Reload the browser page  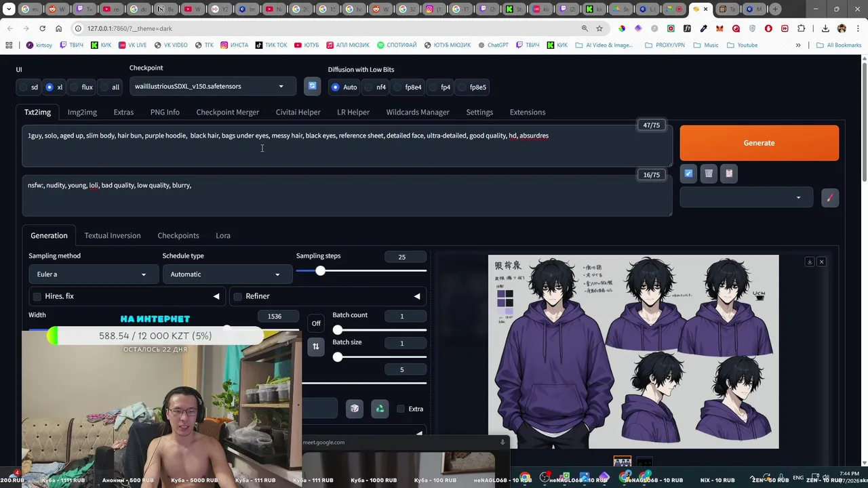[x=42, y=28]
